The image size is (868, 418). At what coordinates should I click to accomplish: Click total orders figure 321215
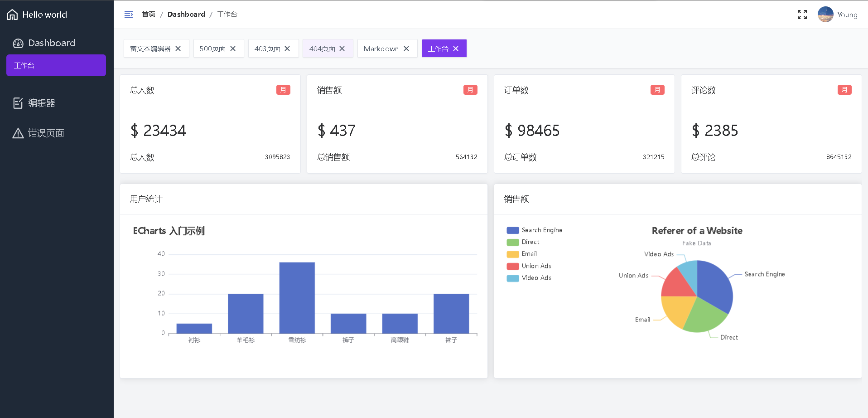click(654, 157)
